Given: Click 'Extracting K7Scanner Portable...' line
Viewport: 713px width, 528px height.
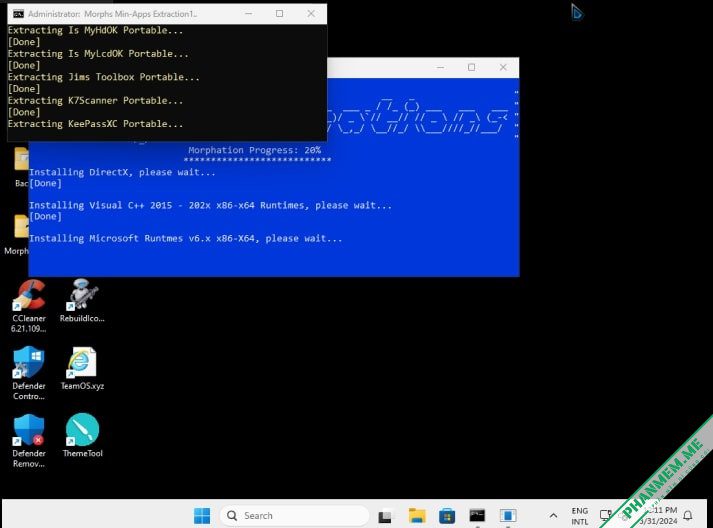Looking at the screenshot, I should 95,101.
